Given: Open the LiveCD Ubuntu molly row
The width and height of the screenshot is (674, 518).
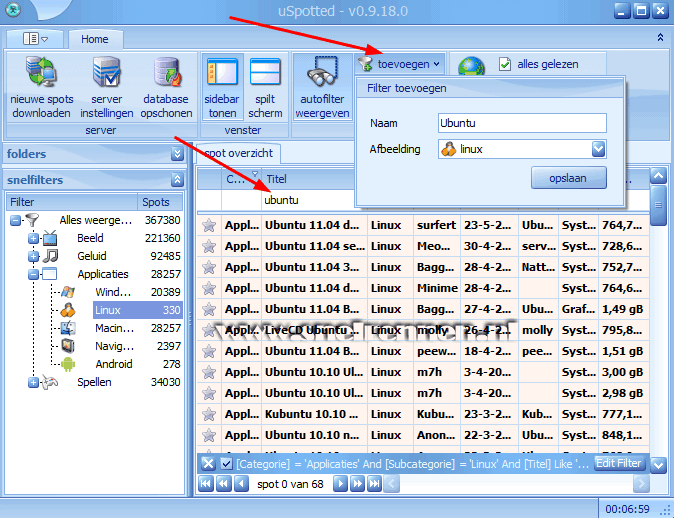Looking at the screenshot, I should coord(423,330).
